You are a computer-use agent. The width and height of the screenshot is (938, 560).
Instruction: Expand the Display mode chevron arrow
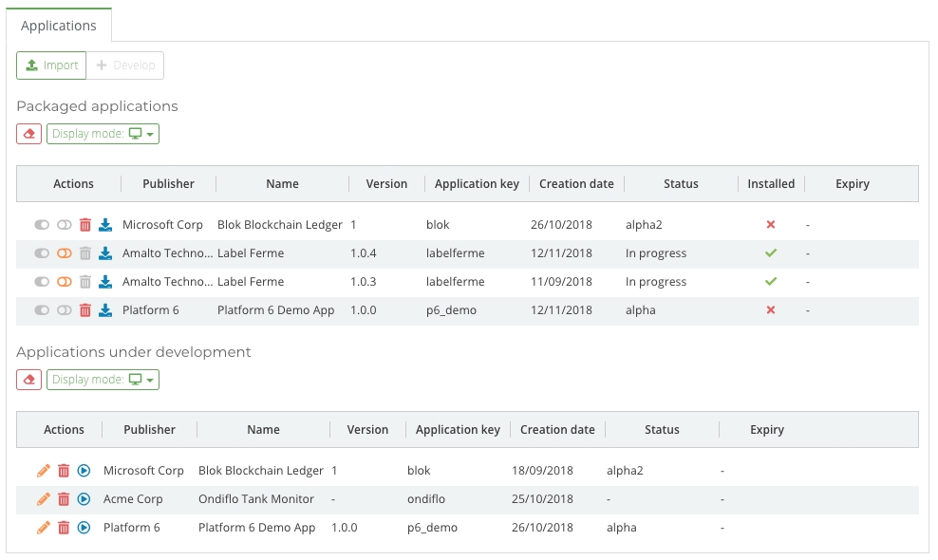(x=150, y=133)
